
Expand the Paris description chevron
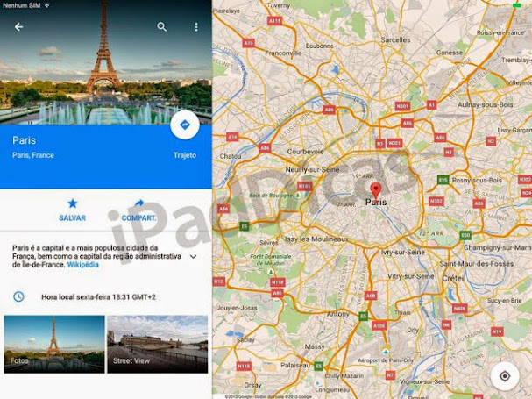point(194,256)
